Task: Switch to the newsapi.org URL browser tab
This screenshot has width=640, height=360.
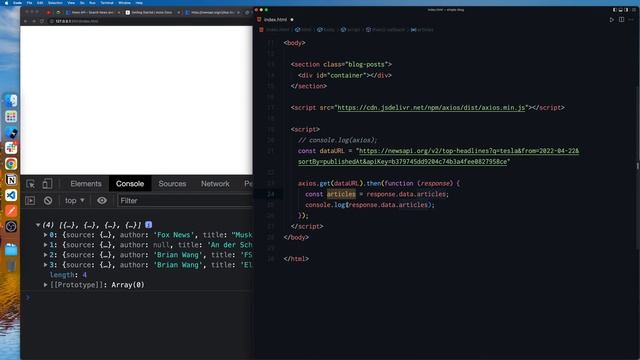Action: tap(212, 13)
